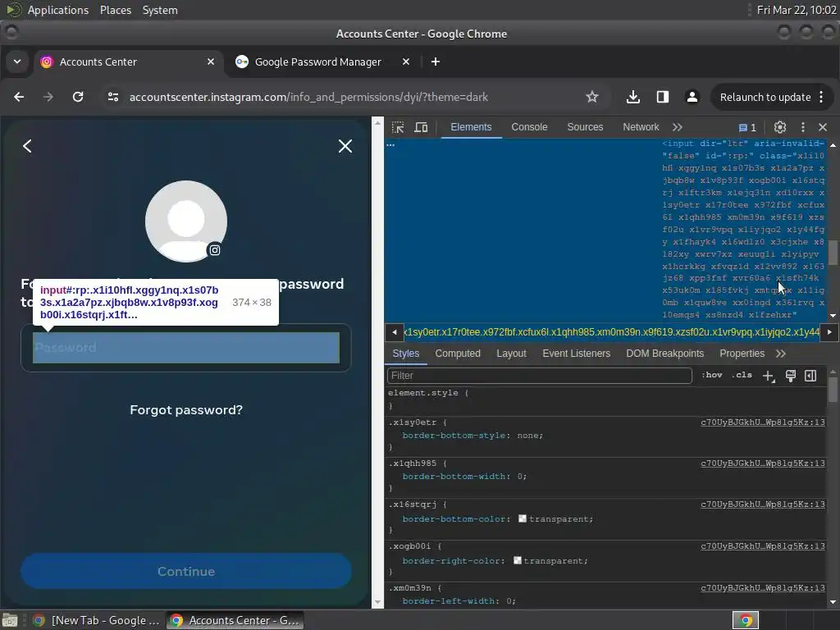Click the styles Filter input field
This screenshot has width=840, height=630.
pos(540,376)
